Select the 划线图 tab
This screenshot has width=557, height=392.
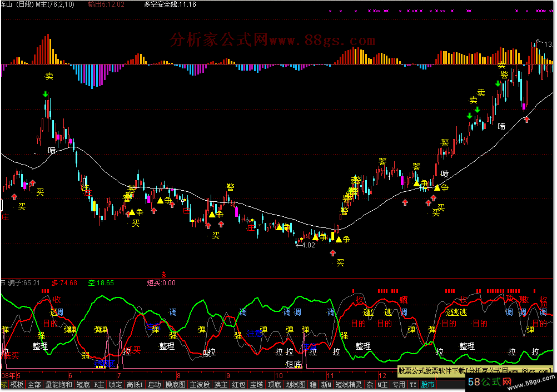coord(296,385)
